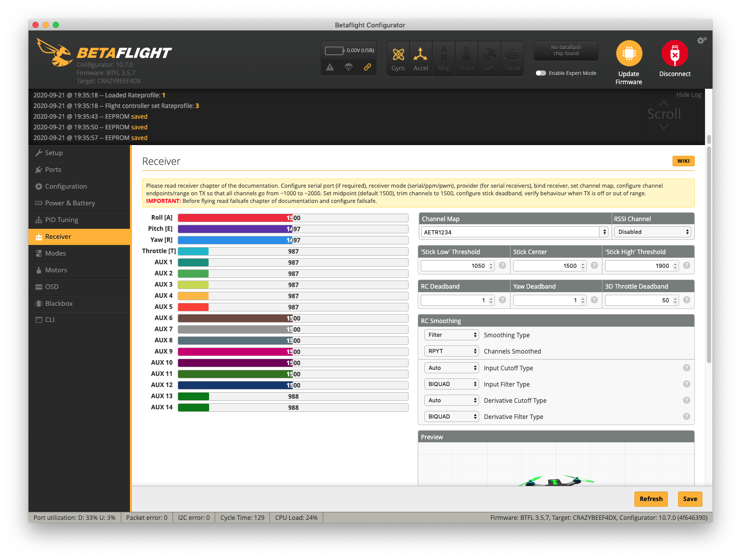Screen dimensions: 741x560
Task: Open the PID Tuning tab
Action: click(x=79, y=220)
